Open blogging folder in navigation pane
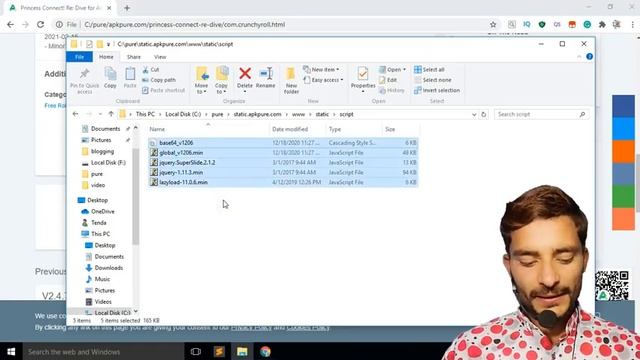 (102, 151)
